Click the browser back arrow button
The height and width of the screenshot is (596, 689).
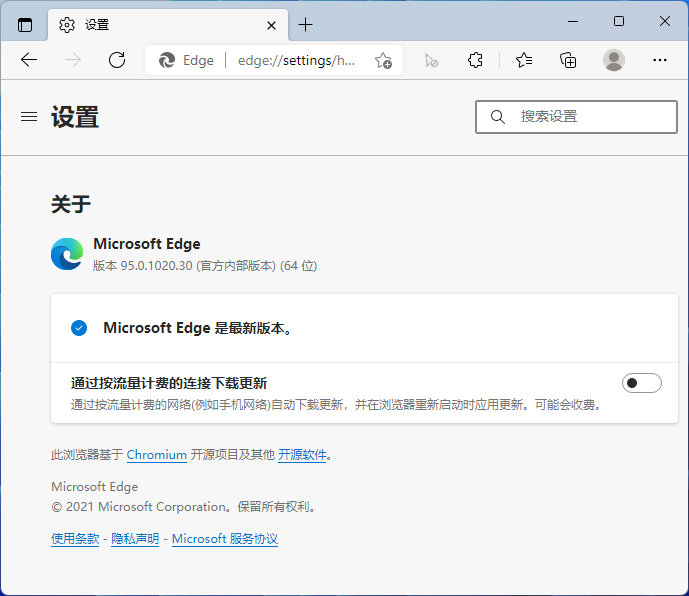29,60
